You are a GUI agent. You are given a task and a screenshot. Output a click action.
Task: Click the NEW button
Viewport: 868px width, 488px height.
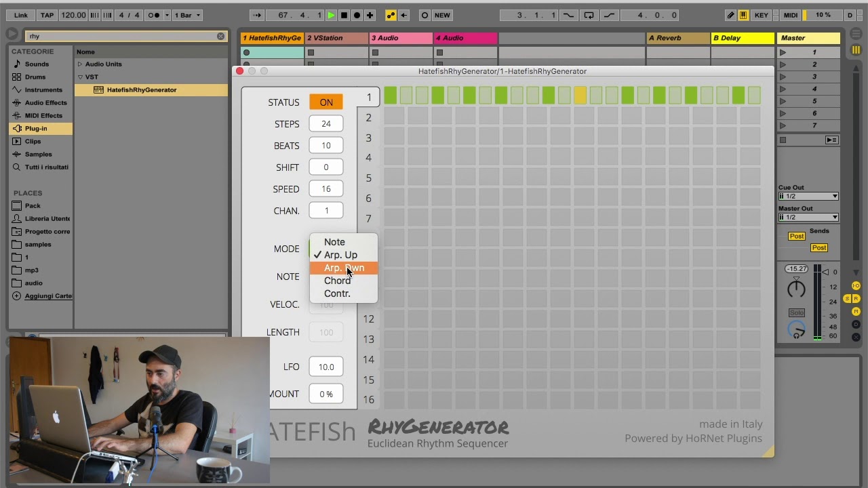(442, 15)
